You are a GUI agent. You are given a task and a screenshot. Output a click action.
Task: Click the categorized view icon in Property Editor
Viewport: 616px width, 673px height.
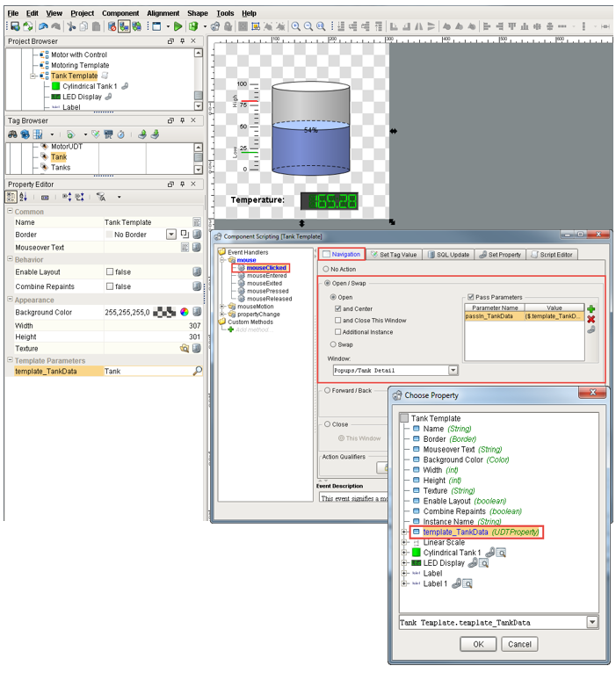point(11,197)
